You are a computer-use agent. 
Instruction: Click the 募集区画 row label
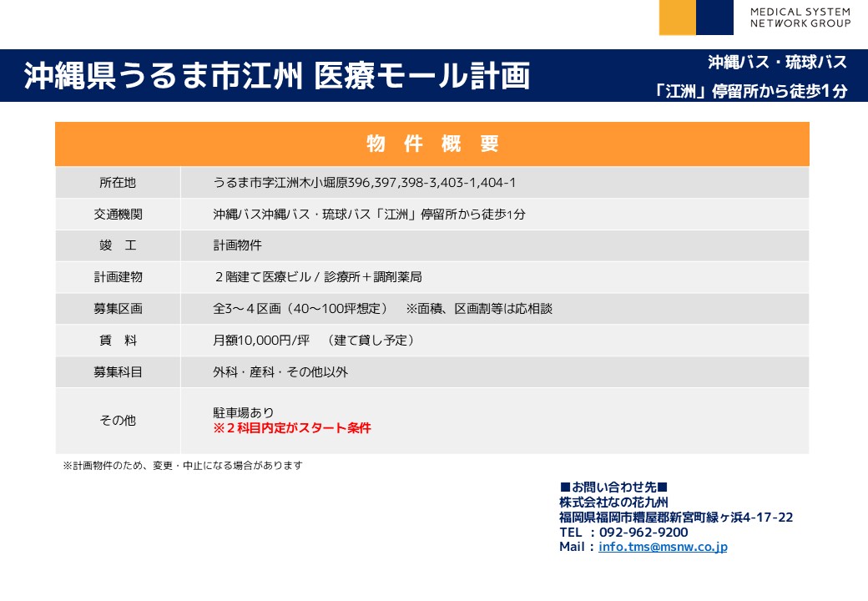click(x=118, y=309)
